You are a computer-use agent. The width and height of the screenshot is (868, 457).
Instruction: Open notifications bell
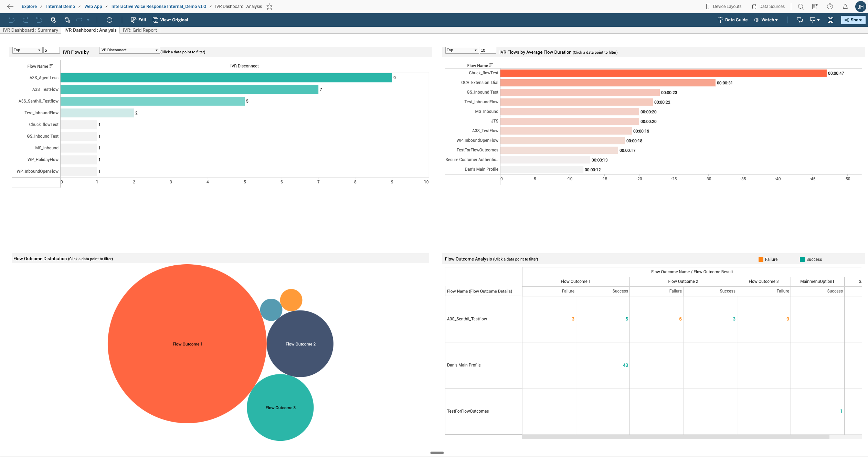pos(845,7)
